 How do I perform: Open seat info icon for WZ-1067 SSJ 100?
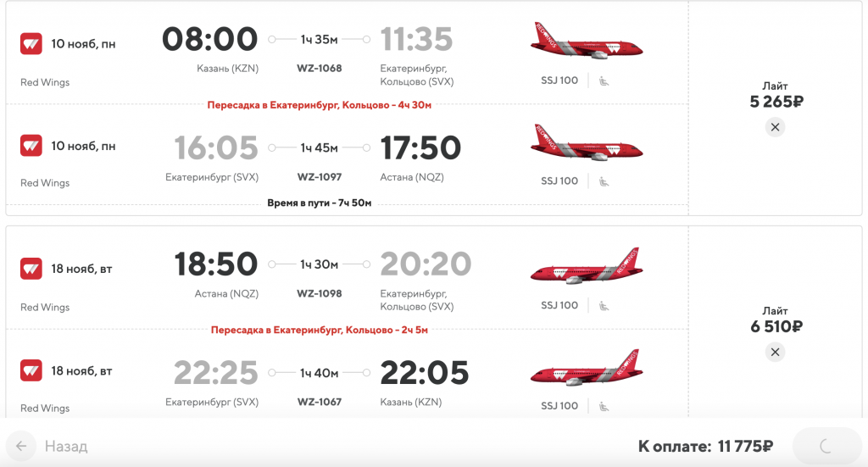[604, 407]
